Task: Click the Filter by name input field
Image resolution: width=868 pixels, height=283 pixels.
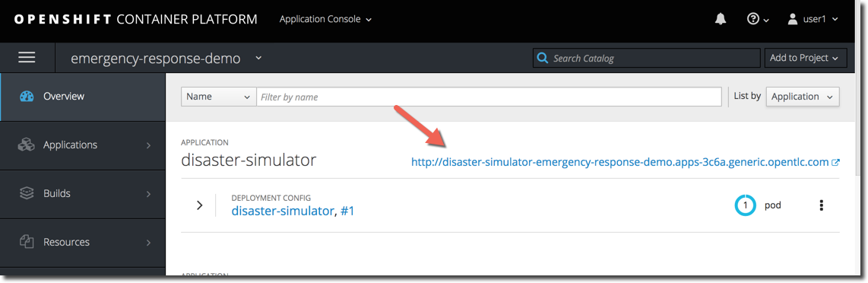Action: (x=489, y=97)
